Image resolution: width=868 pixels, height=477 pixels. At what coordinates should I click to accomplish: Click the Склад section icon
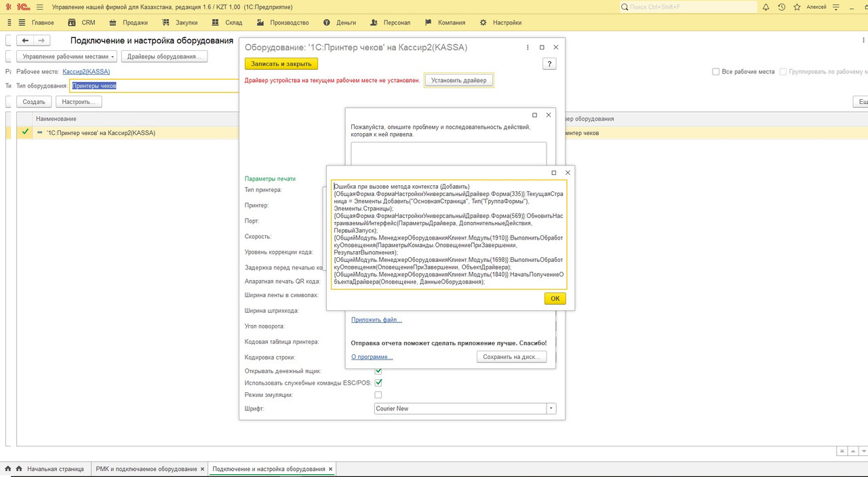coord(216,22)
